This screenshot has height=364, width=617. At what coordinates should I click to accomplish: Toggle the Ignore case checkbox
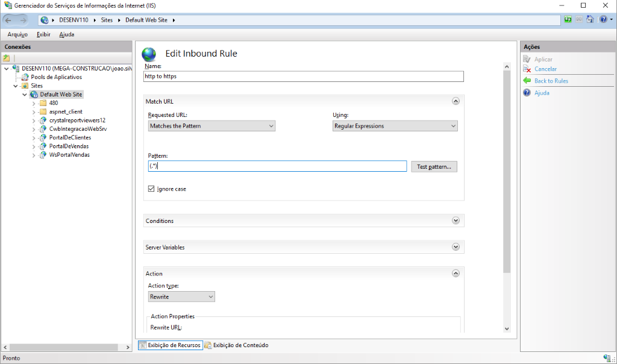tap(151, 189)
